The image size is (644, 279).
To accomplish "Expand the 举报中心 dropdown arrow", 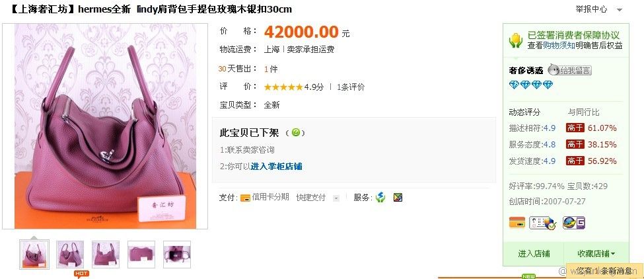I will click(x=620, y=10).
